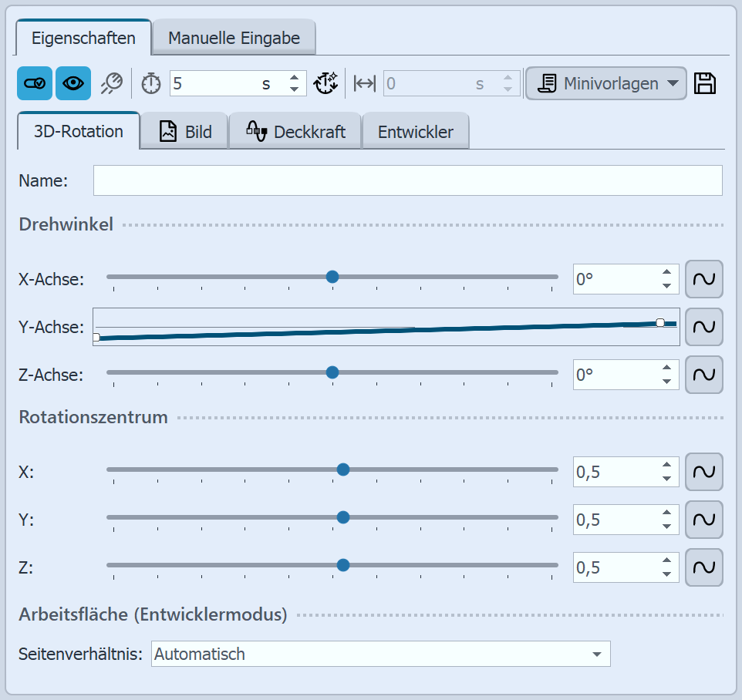Open the Seitenverhältnis dropdown showing Automatisch
This screenshot has width=742, height=700.
[380, 653]
